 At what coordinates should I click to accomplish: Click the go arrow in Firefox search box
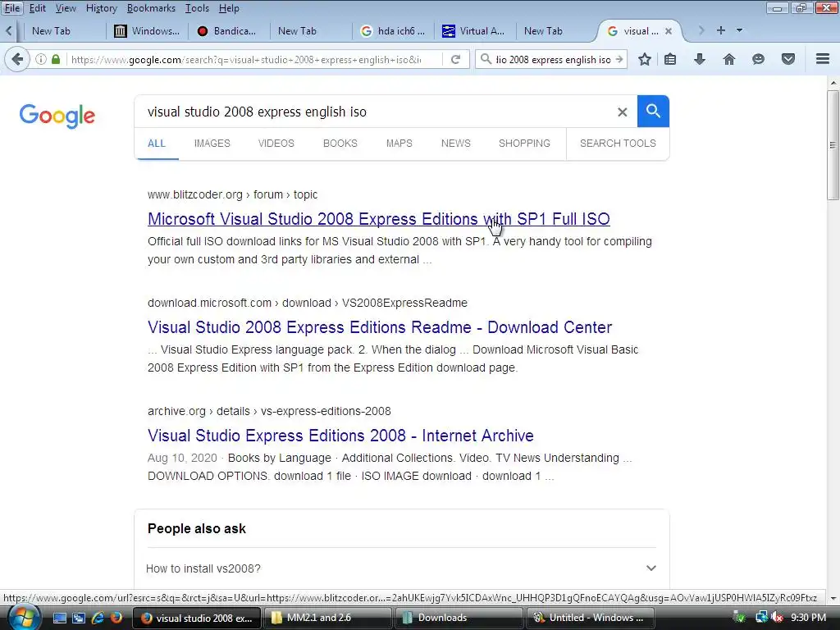coord(619,59)
